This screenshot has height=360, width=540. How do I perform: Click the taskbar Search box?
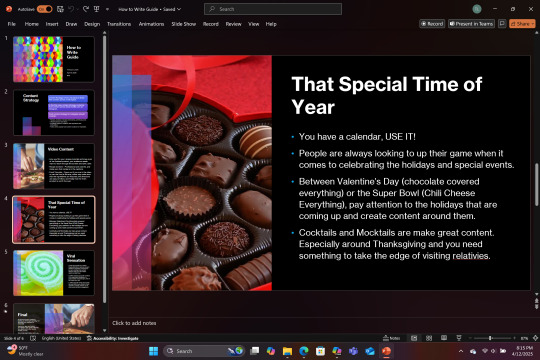tap(204, 351)
